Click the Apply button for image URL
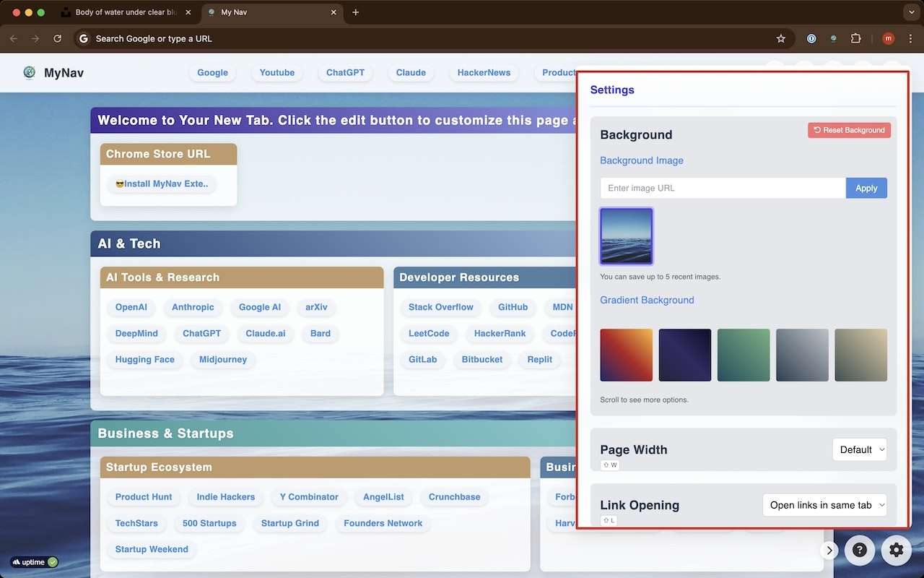The height and width of the screenshot is (578, 924). click(866, 188)
